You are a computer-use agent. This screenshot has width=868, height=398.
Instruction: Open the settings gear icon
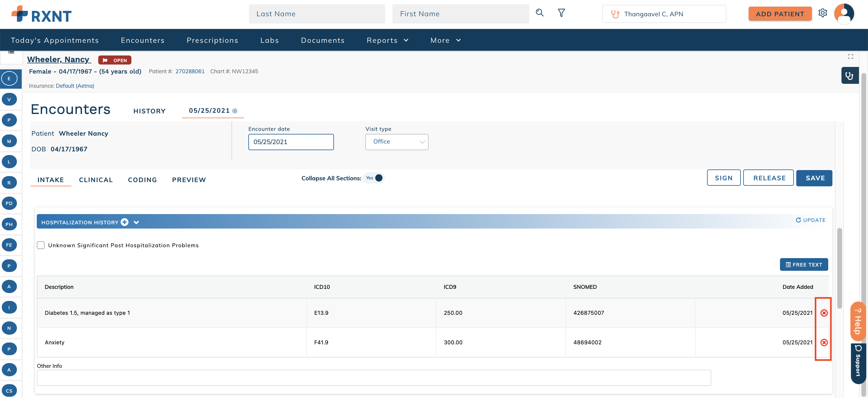point(822,13)
